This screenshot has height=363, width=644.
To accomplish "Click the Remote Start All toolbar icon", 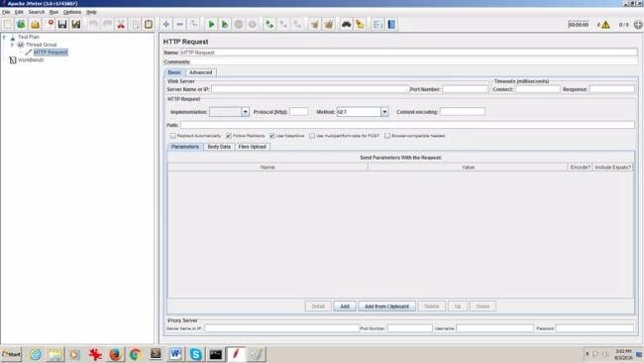I will (x=269, y=24).
